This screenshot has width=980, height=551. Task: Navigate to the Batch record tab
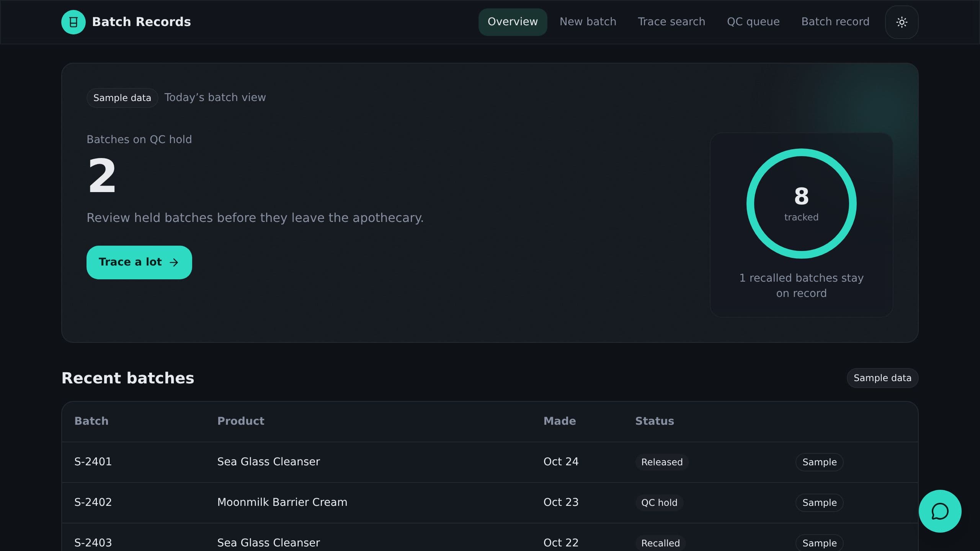pos(835,22)
